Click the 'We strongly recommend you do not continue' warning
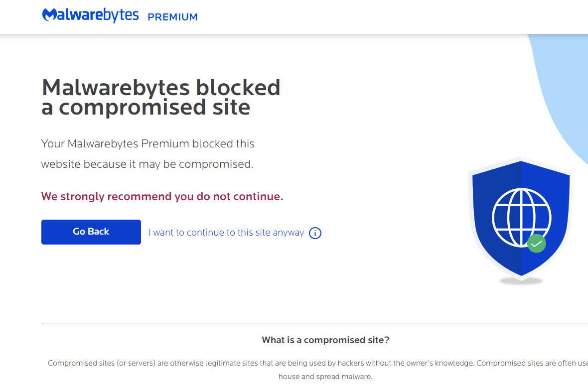Viewport: 588px width, 386px height. point(162,196)
